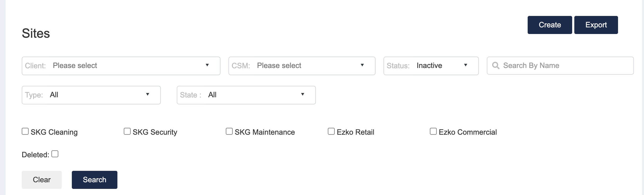Open the Status dropdown showing Inactive
This screenshot has height=195, width=644.
tap(431, 66)
